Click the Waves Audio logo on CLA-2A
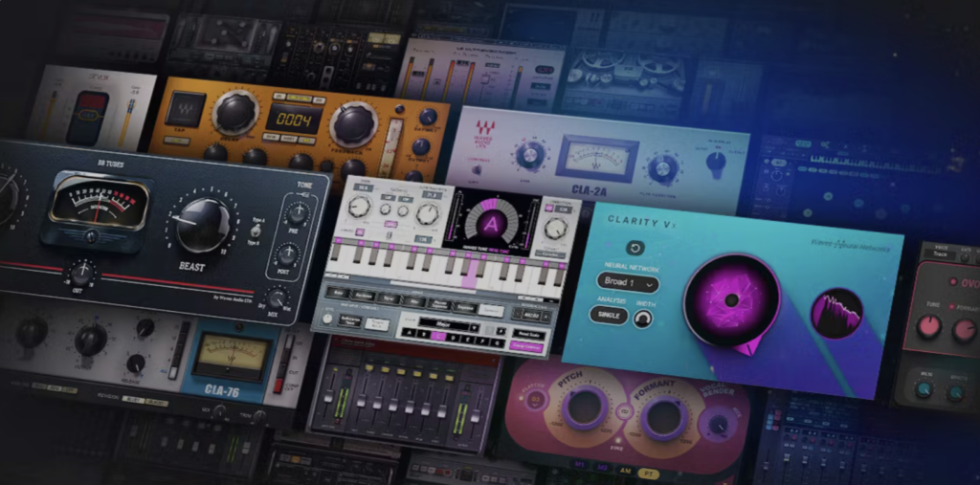Screen dimensions: 980x485 click(484, 133)
